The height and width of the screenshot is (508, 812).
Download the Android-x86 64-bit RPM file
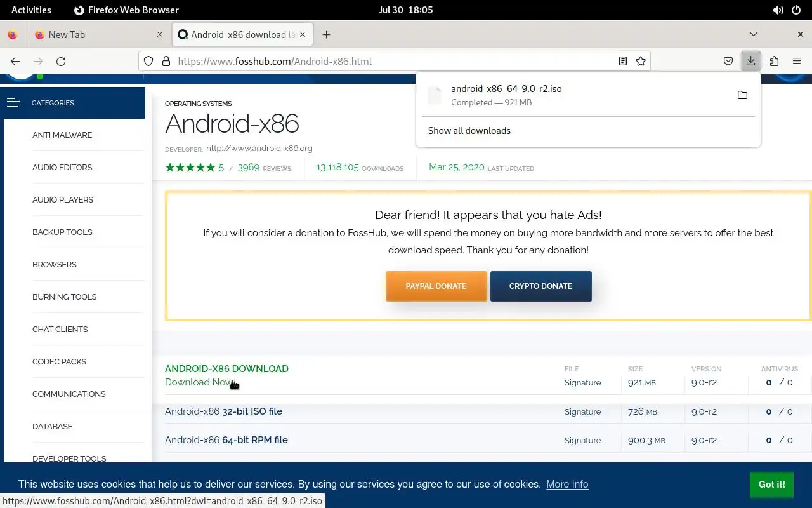[x=226, y=440]
